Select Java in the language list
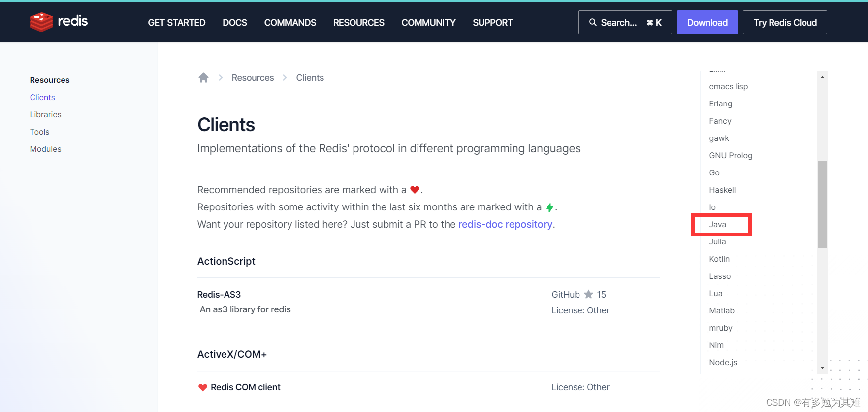 pos(717,224)
